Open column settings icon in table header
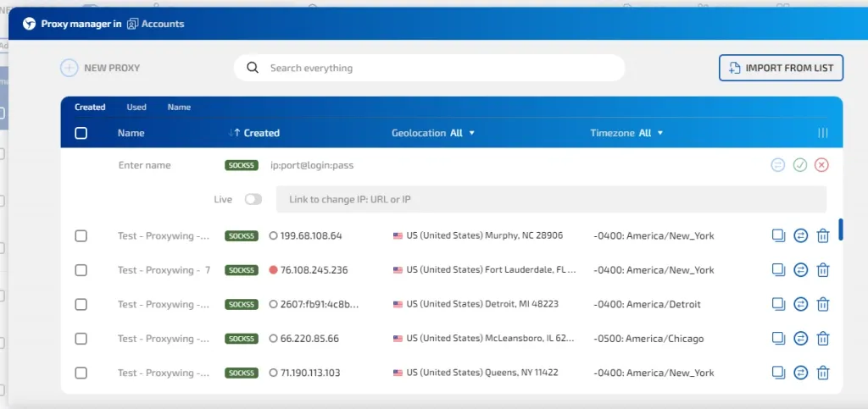 (822, 133)
